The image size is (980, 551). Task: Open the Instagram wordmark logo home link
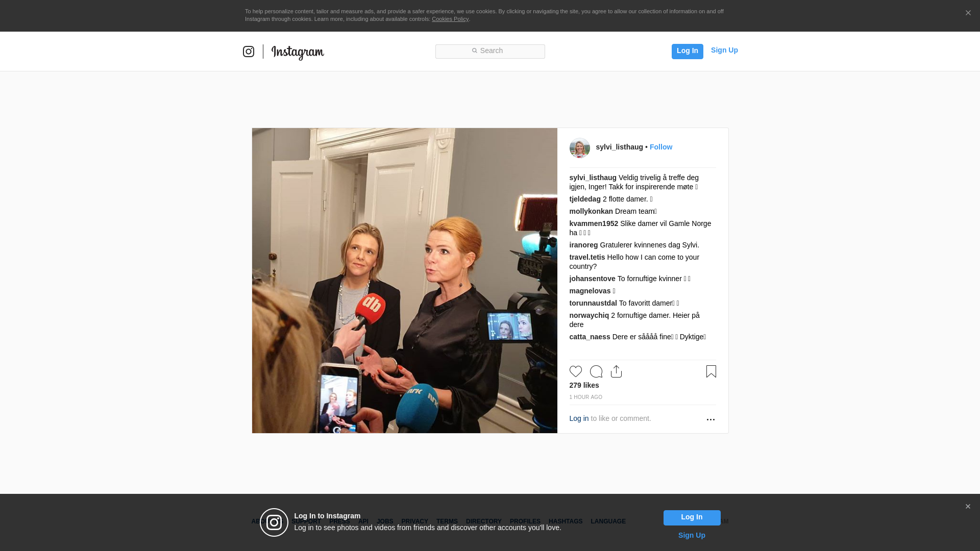[x=298, y=53]
